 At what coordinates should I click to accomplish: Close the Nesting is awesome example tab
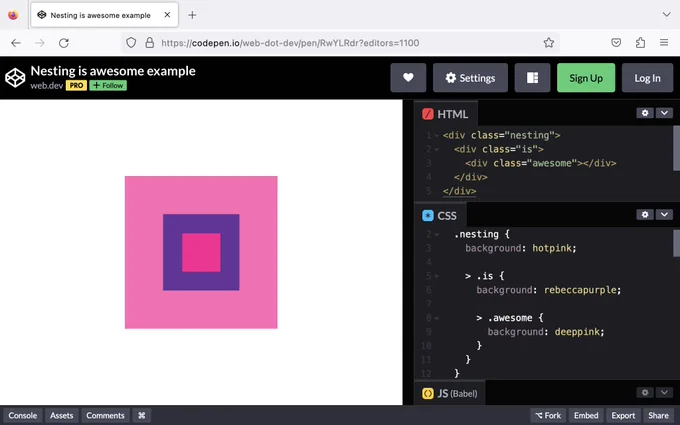pyautogui.click(x=167, y=15)
